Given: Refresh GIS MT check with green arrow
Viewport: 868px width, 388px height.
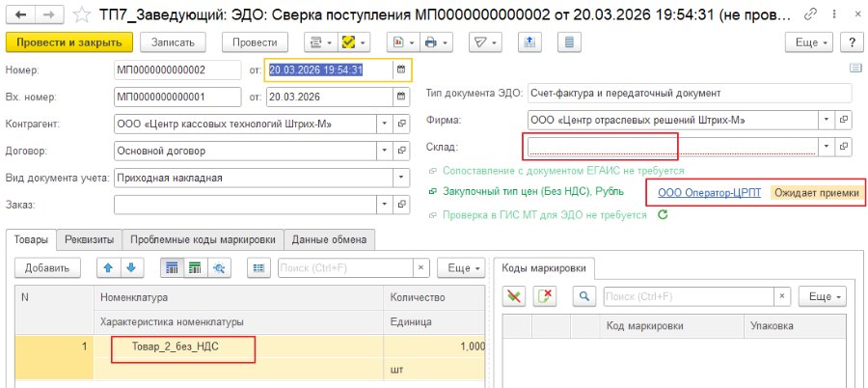Looking at the screenshot, I should [x=662, y=214].
